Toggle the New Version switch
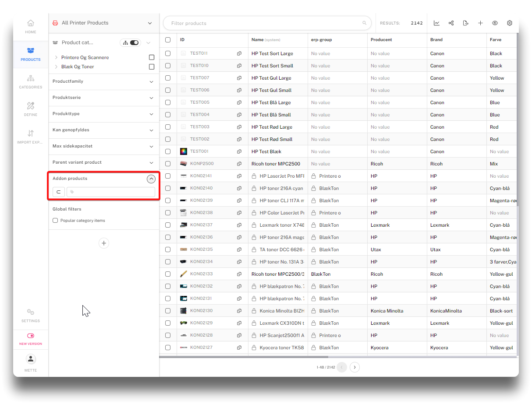 pyautogui.click(x=31, y=336)
